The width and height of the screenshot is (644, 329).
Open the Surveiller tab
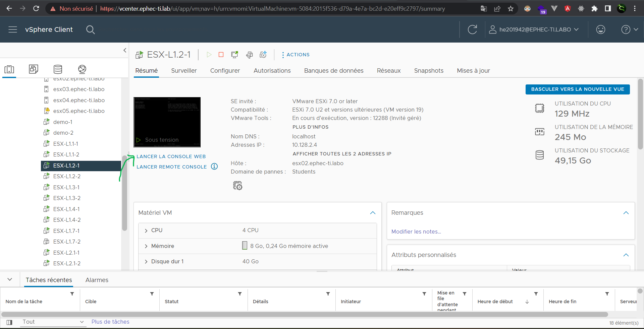[x=184, y=71]
